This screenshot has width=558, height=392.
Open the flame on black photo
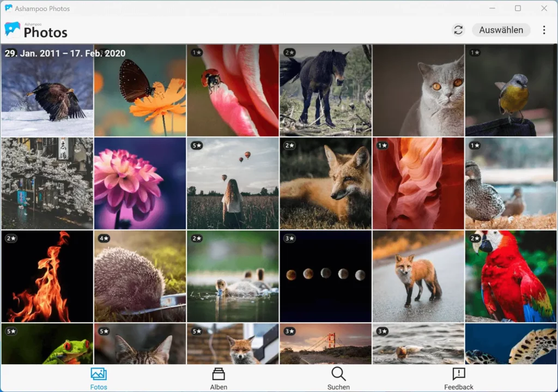[47, 276]
